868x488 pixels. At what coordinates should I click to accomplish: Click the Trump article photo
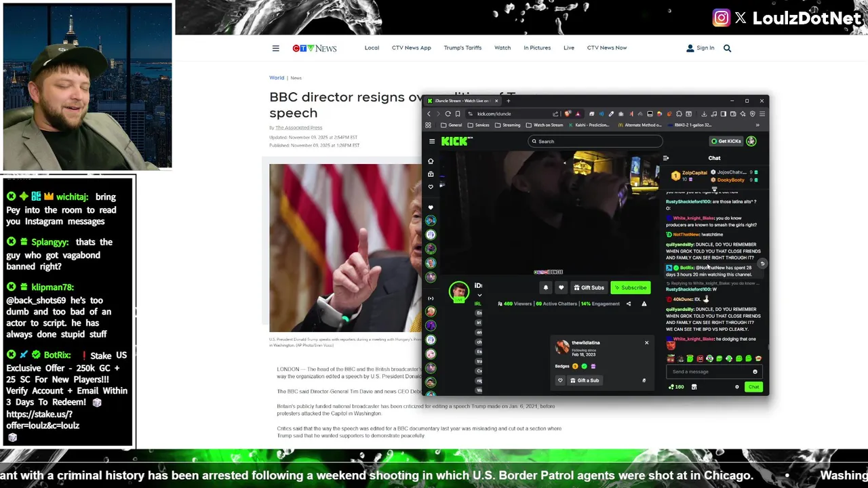point(345,248)
